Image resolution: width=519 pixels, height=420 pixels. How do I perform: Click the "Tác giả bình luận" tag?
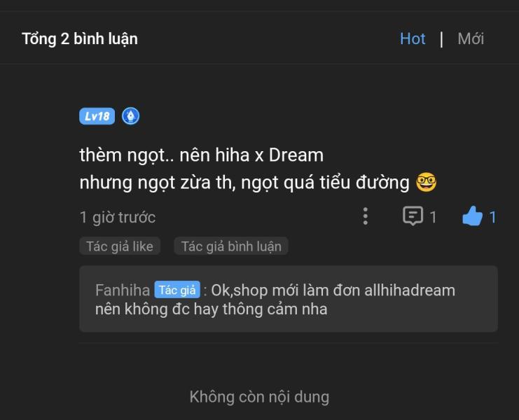[231, 246]
